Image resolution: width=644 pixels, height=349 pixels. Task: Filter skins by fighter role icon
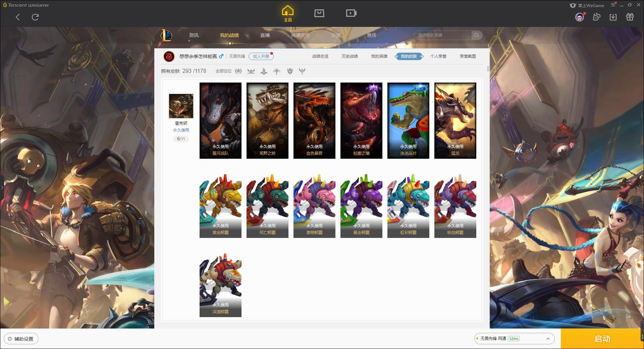point(238,71)
